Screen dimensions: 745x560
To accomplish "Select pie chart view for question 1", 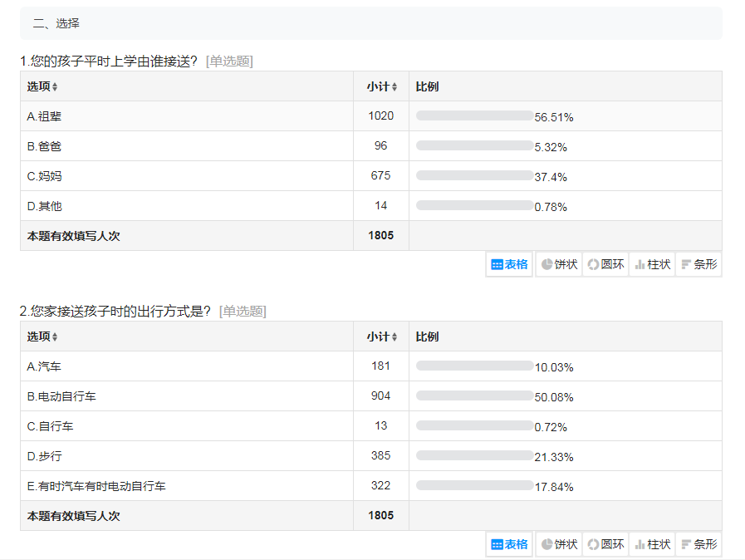I will click(x=559, y=264).
